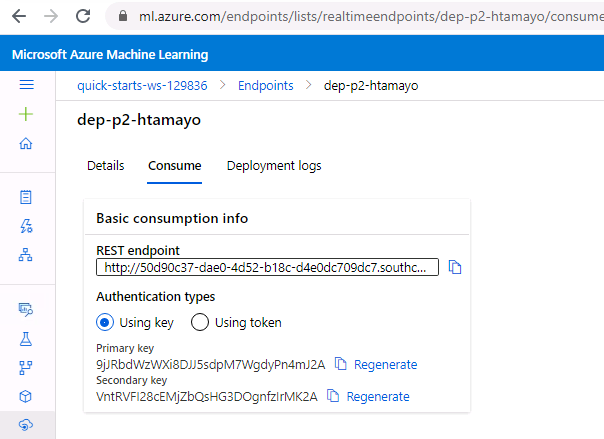Open Models cube icon in sidebar
Viewport: 604px width, 439px height.
(25, 396)
